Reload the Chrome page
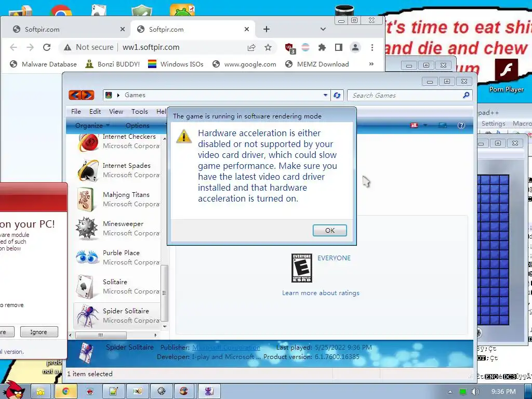 pyautogui.click(x=47, y=47)
